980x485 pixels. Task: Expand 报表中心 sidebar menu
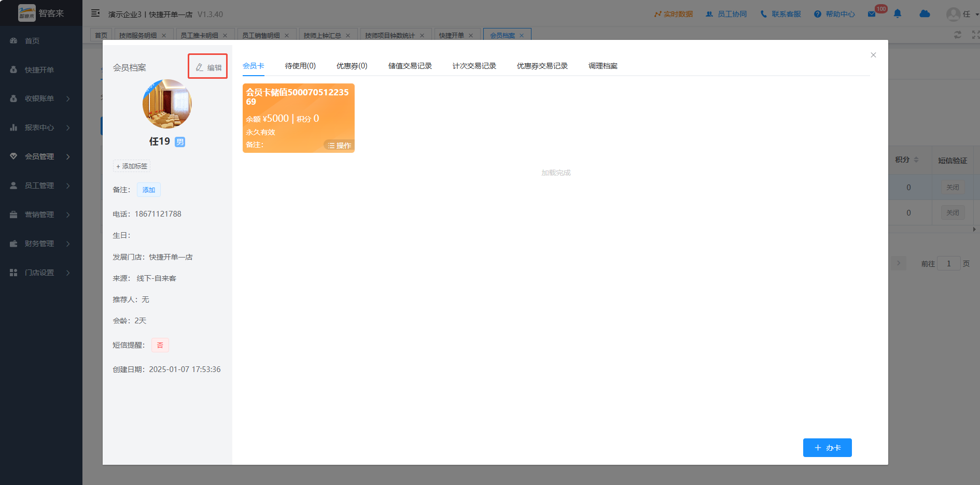coord(41,127)
